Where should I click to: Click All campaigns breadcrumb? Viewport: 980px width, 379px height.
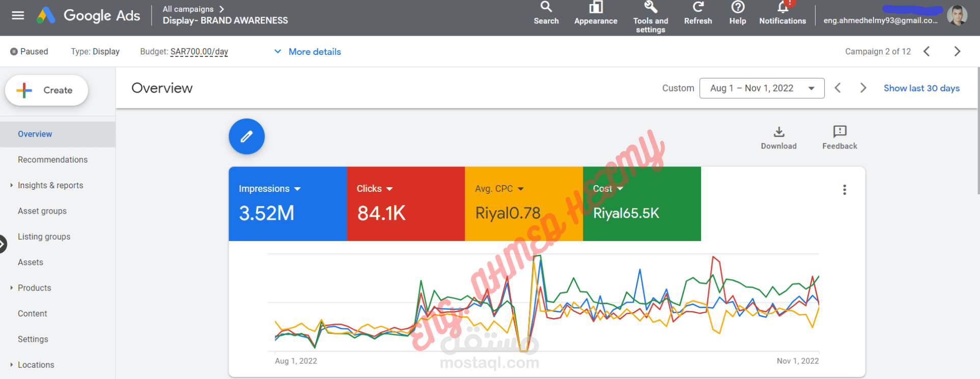(x=188, y=9)
